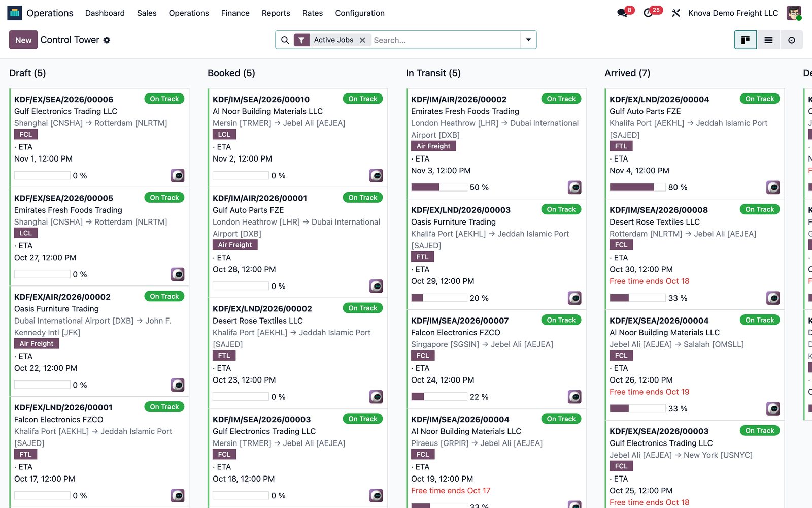
Task: Click FCL tag on KDF/IM/SEA/2026/00008
Action: pos(621,245)
